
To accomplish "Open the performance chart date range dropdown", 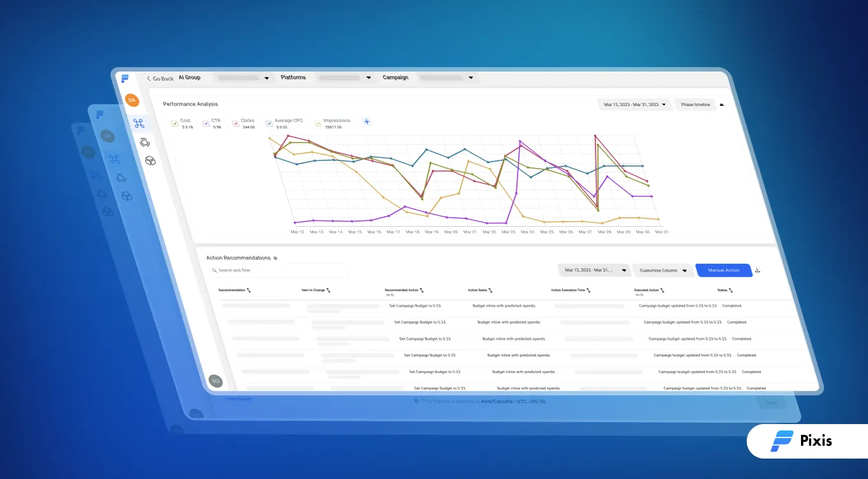I will pos(635,104).
